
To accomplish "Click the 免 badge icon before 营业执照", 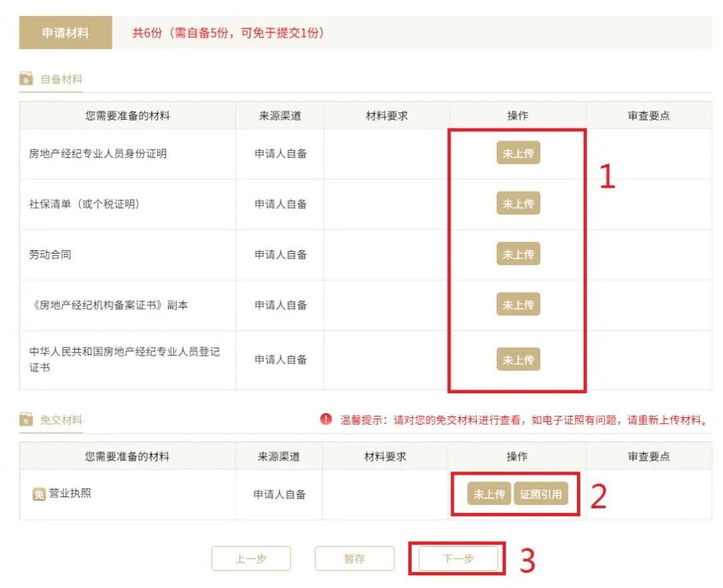I will 39,495.
